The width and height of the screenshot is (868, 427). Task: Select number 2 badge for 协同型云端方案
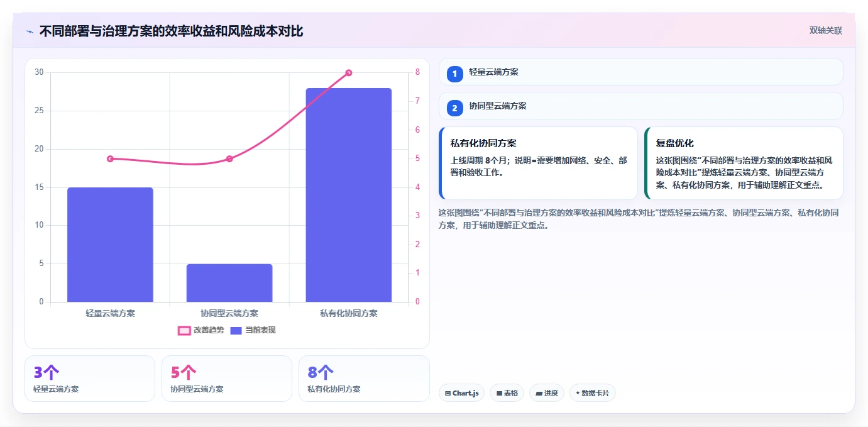(x=454, y=108)
